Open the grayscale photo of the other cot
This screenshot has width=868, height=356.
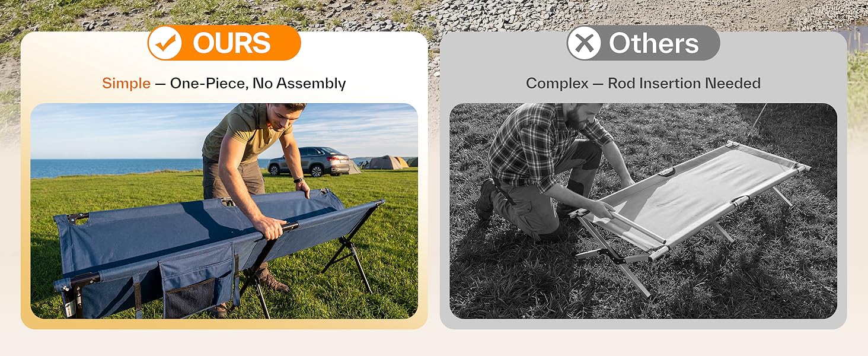pos(643,211)
